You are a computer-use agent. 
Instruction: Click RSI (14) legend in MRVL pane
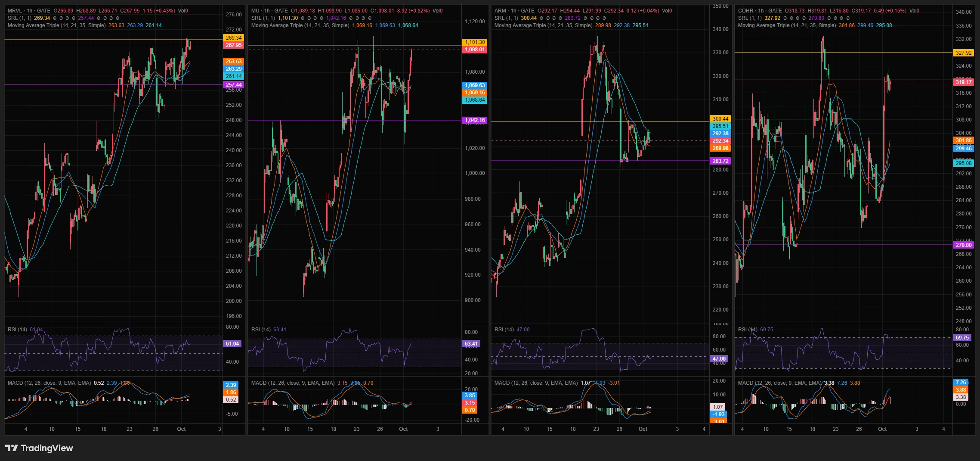17,330
